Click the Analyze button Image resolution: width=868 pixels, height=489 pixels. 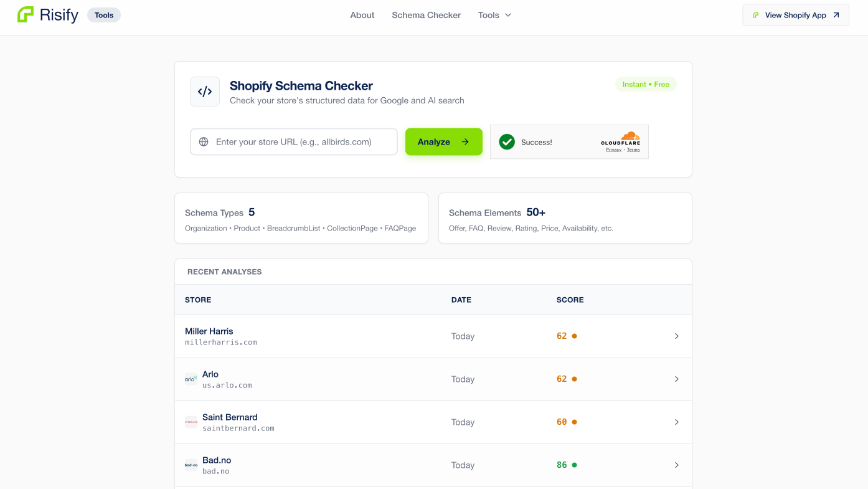click(443, 141)
